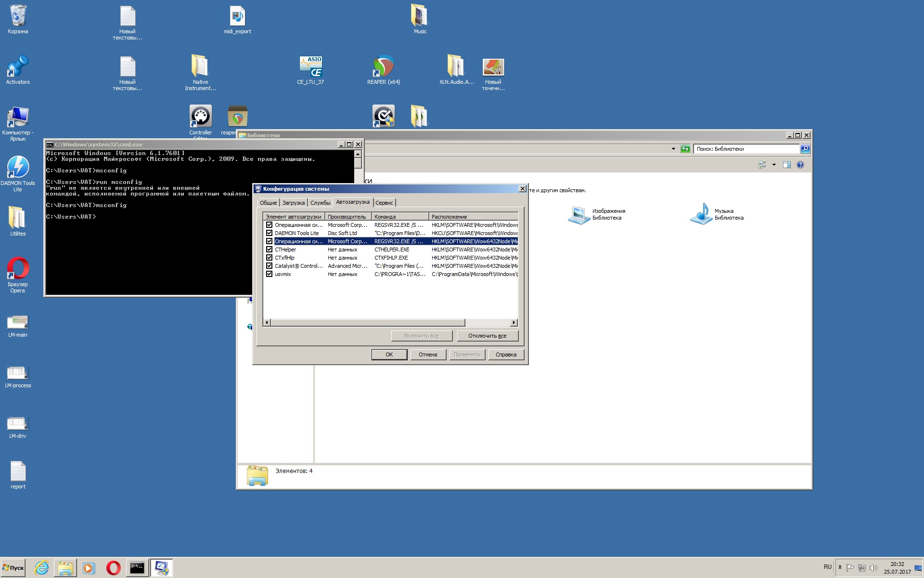Uncheck the DAEMON Tools Lite startup item
This screenshot has width=924, height=578.
[x=269, y=233]
